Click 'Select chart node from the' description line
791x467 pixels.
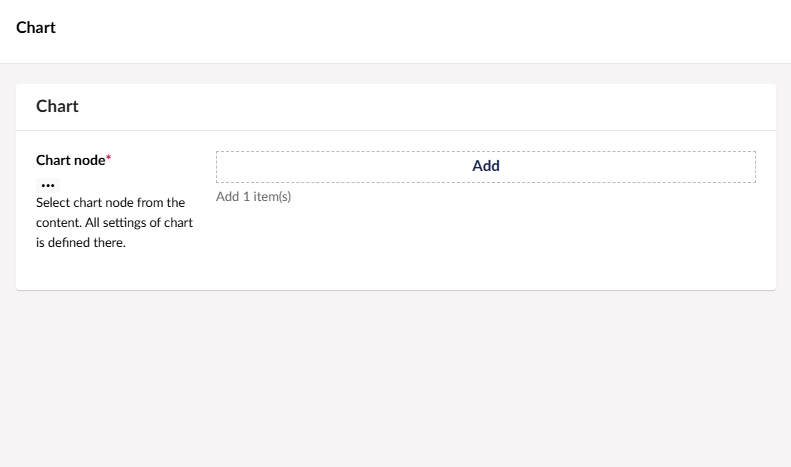110,203
